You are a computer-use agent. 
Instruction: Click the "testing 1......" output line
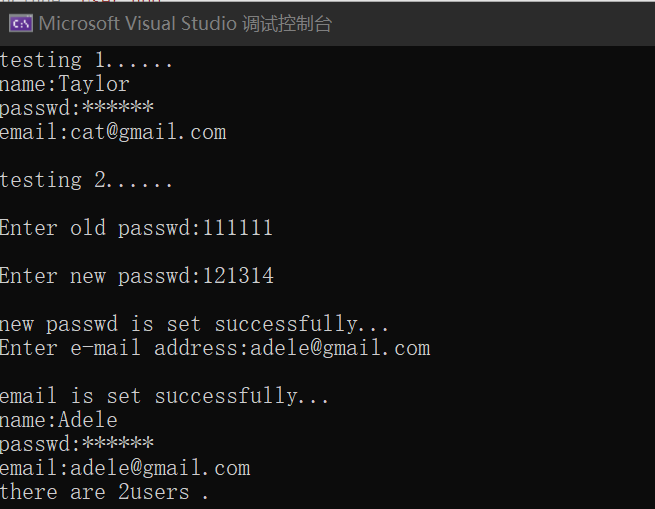coord(86,60)
